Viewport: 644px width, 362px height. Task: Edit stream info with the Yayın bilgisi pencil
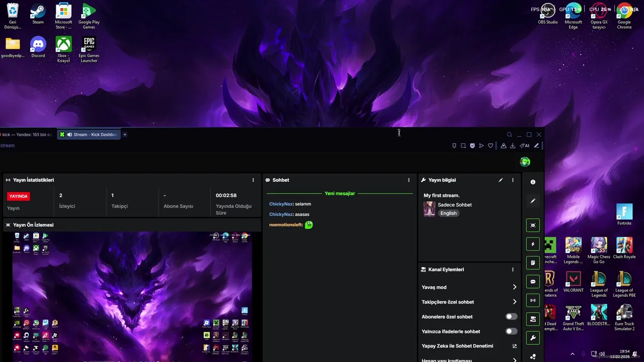pyautogui.click(x=501, y=180)
